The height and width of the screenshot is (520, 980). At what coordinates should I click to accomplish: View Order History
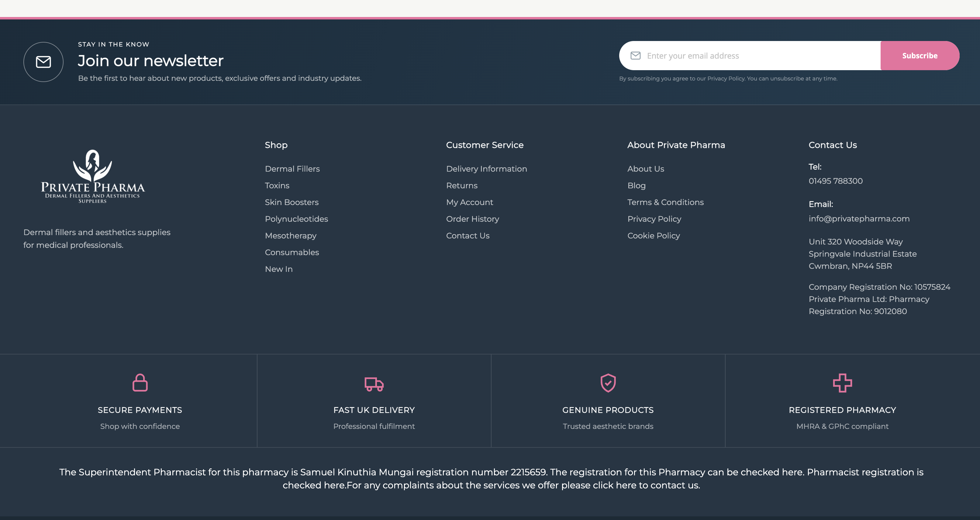point(472,219)
